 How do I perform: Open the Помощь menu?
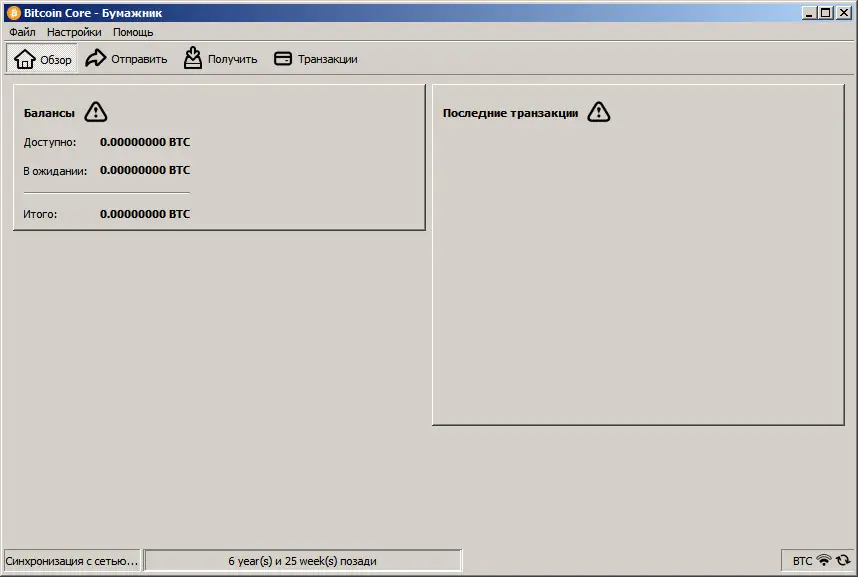pyautogui.click(x=133, y=32)
